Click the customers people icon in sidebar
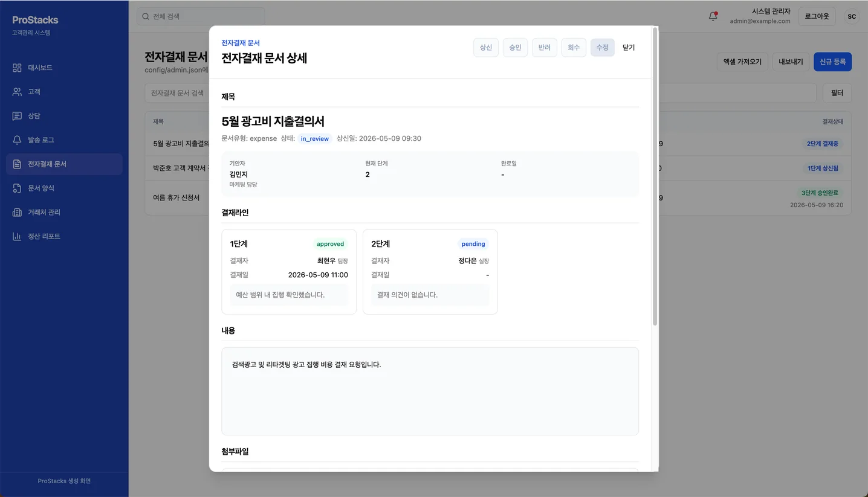 coord(17,92)
